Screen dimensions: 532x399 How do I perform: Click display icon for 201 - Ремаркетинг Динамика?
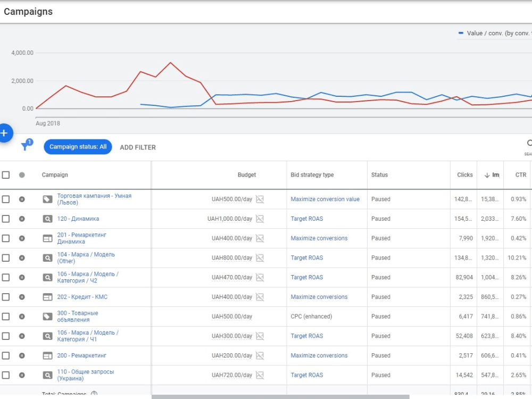47,238
